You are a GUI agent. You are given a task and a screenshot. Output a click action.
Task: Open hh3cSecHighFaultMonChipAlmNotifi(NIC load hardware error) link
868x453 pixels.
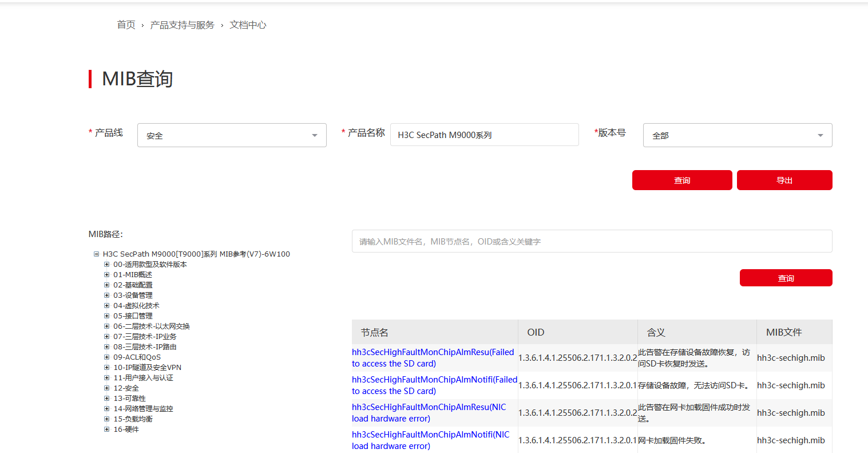click(431, 440)
